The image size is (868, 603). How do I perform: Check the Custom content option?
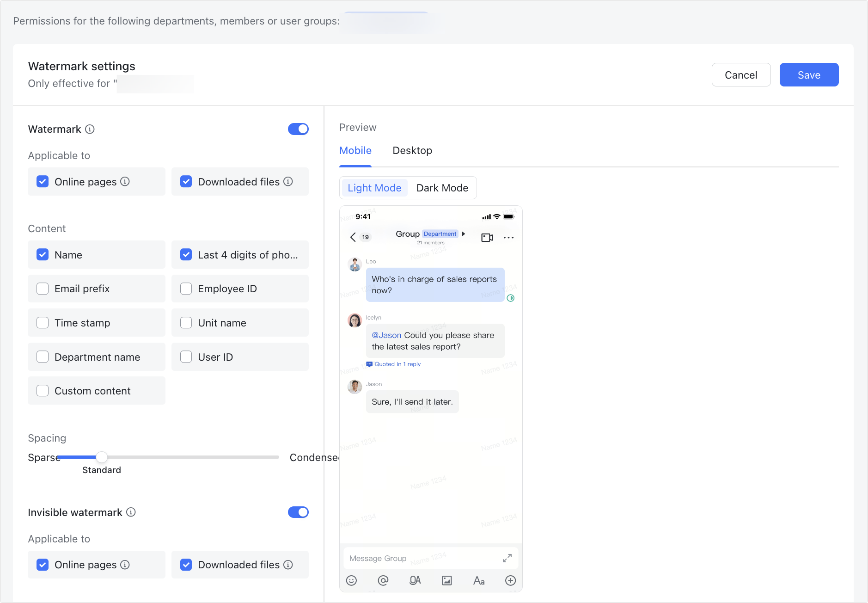point(43,390)
